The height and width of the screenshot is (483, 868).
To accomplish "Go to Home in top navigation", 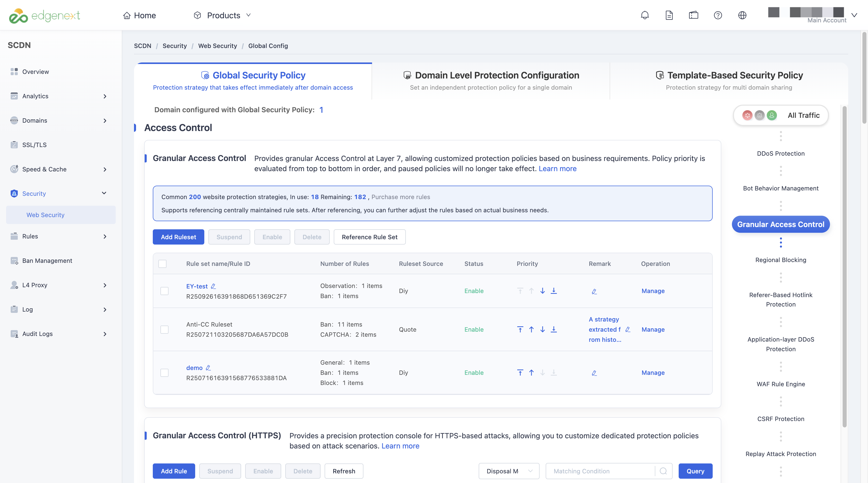I will pos(139,15).
